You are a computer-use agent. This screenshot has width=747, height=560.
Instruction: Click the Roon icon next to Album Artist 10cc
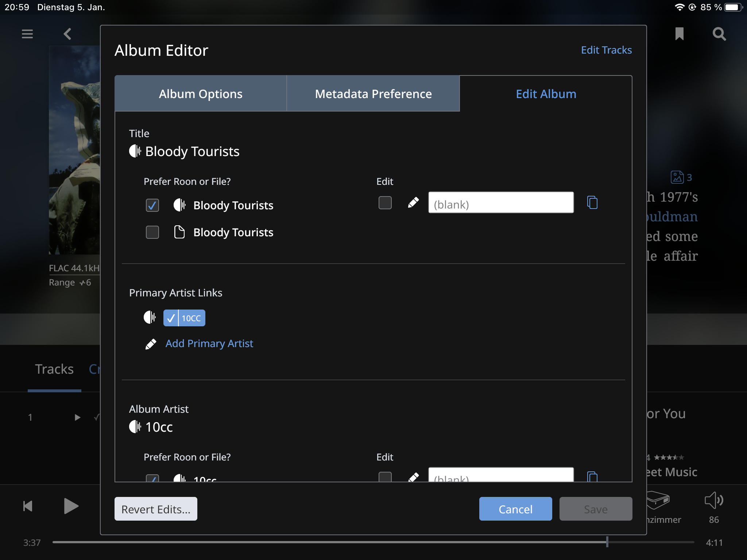point(135,427)
